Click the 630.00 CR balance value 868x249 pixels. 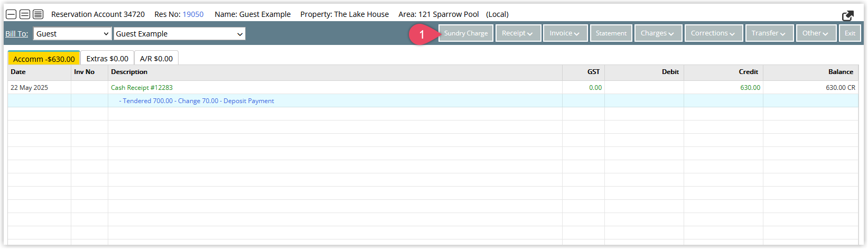coord(841,88)
